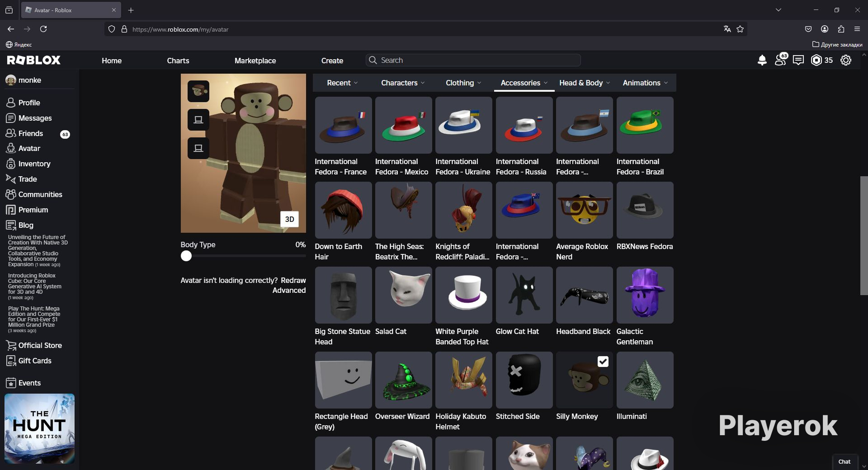This screenshot has width=868, height=470.
Task: Go to the Home nav tab
Action: click(x=111, y=61)
